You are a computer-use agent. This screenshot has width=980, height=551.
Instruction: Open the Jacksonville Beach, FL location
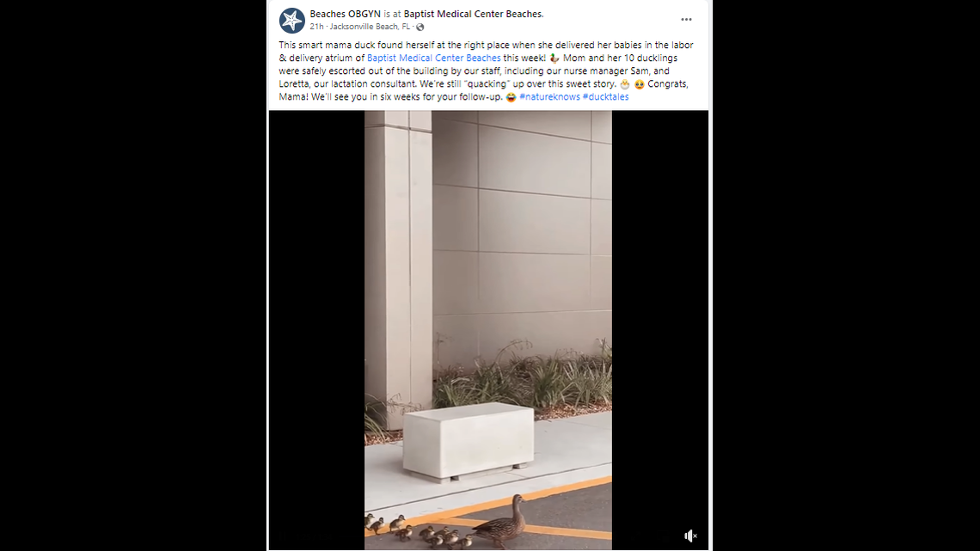point(370,27)
